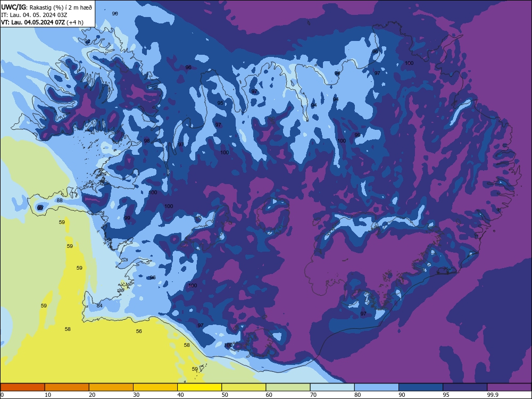The width and height of the screenshot is (532, 399).
Task: Choose the amber 30–40 legend swatch
Action: (155, 387)
